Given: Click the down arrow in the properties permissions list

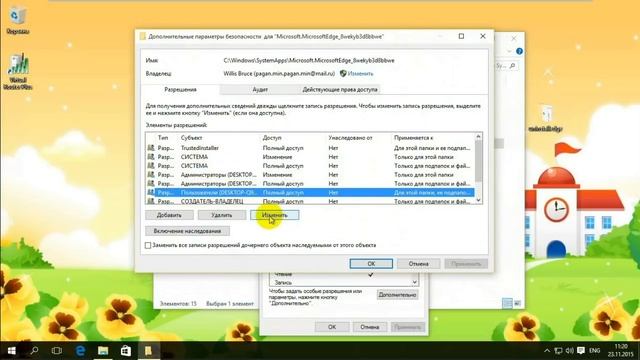Looking at the screenshot, I should pos(415,282).
